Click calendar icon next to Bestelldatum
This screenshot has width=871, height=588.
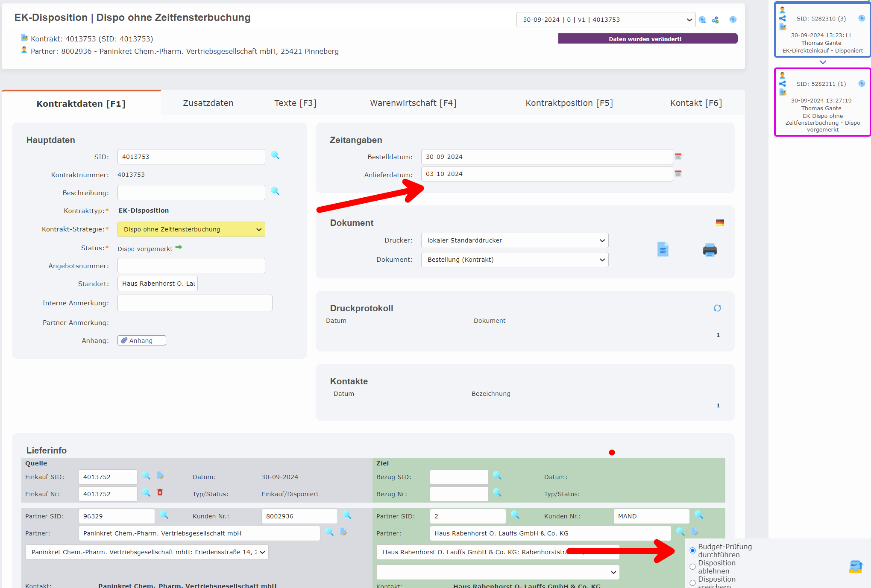[x=678, y=156]
